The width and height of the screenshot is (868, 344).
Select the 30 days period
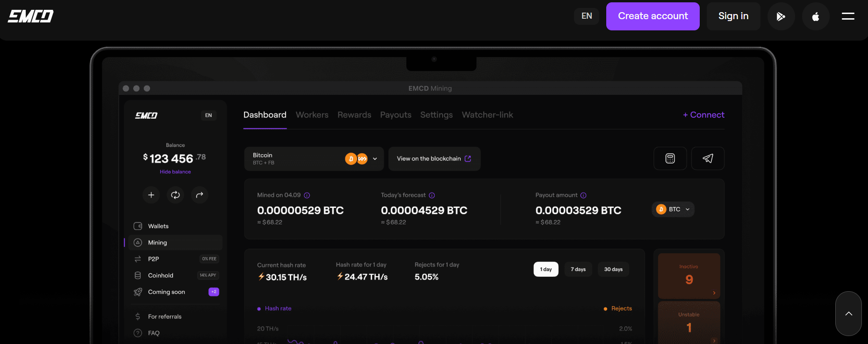[613, 269]
